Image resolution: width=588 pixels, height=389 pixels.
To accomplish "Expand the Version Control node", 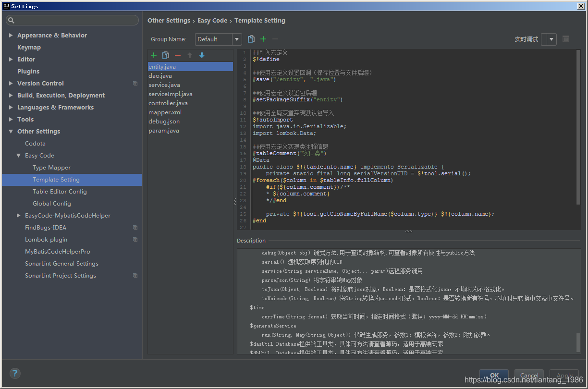I will click(11, 84).
